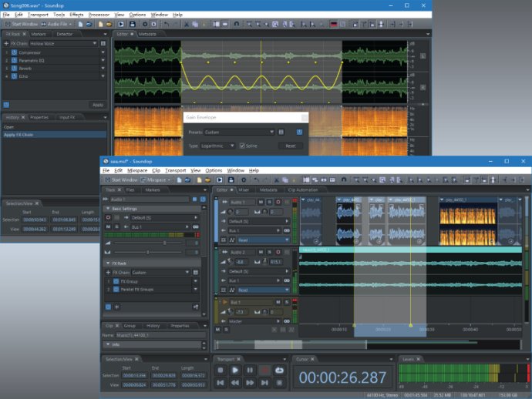Jump to end using the skip-forward transport button
This screenshot has height=399, width=532.
264,383
